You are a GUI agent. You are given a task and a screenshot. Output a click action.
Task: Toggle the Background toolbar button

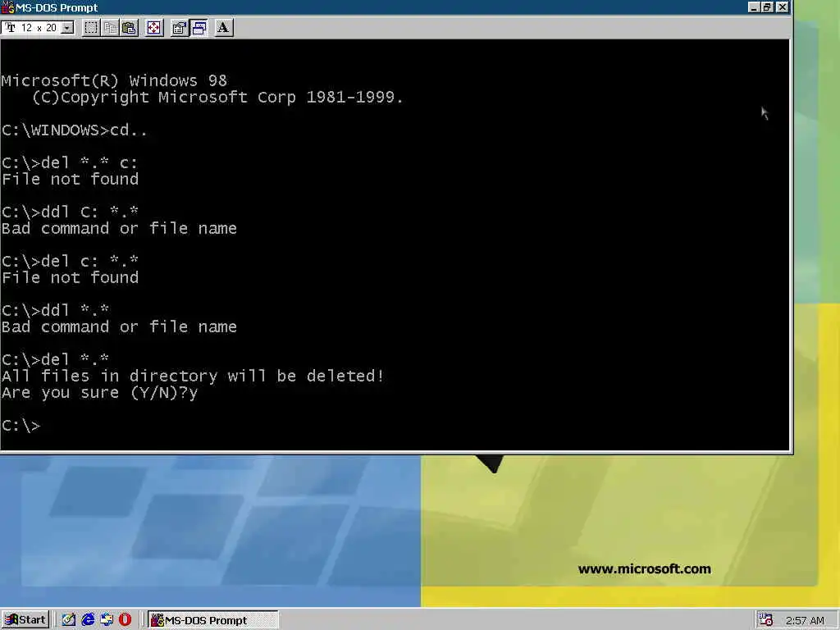click(x=199, y=28)
